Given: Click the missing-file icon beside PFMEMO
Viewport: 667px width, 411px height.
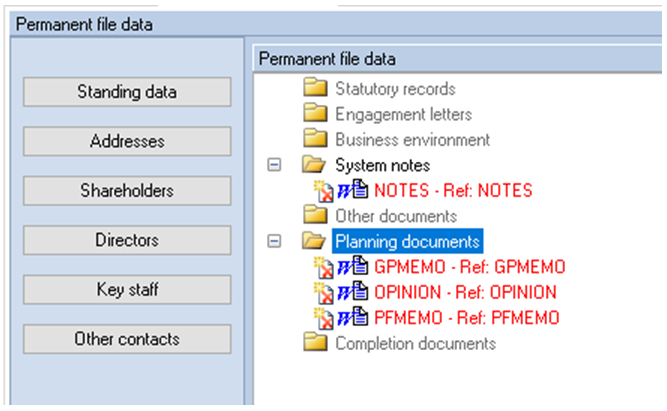Looking at the screenshot, I should (324, 319).
